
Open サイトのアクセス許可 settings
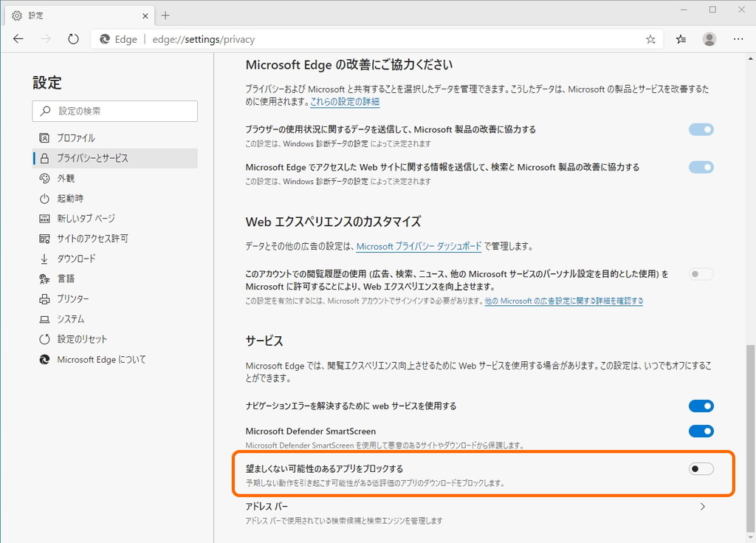89,238
